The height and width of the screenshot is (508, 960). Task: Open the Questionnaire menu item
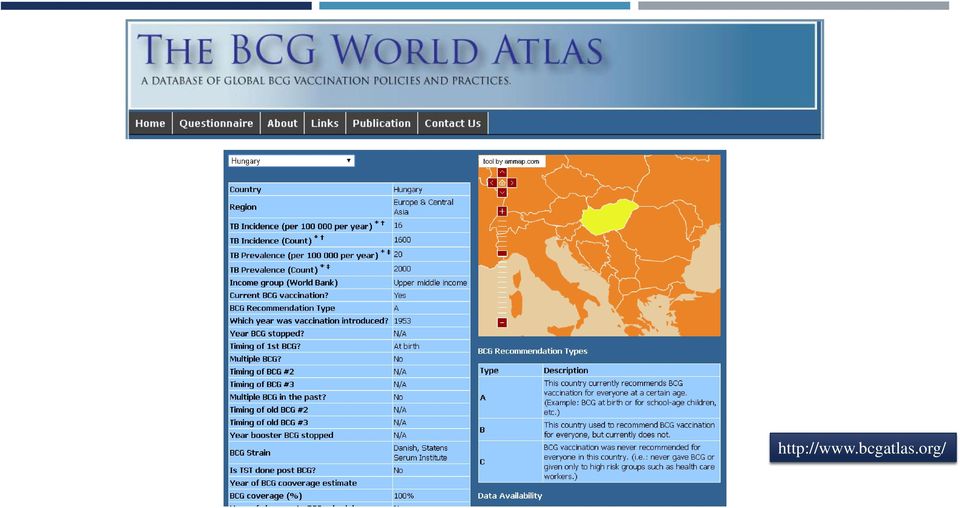point(216,123)
